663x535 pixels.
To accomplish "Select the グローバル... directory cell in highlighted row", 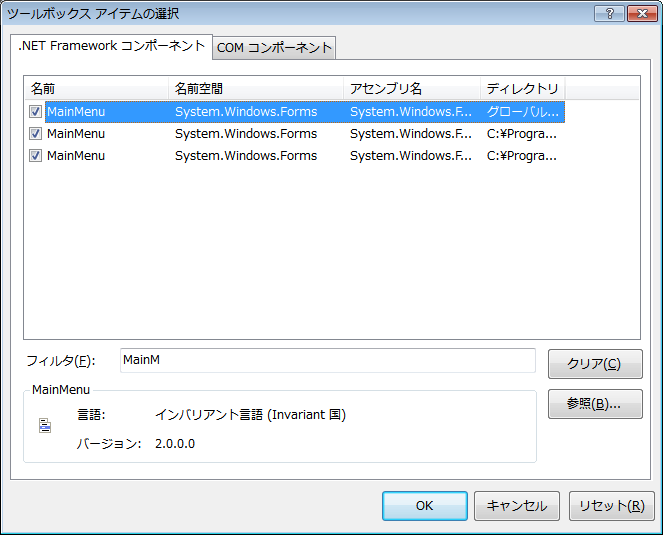I will click(523, 112).
